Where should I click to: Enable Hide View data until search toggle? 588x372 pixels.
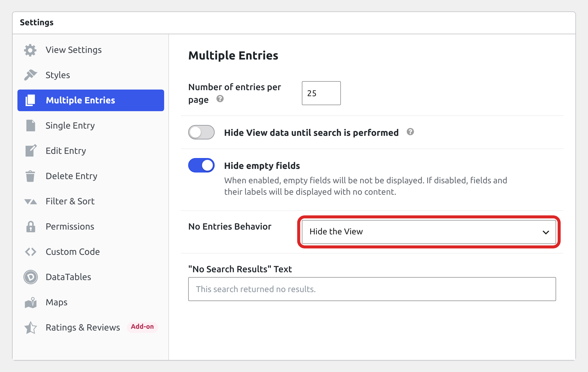(x=201, y=132)
